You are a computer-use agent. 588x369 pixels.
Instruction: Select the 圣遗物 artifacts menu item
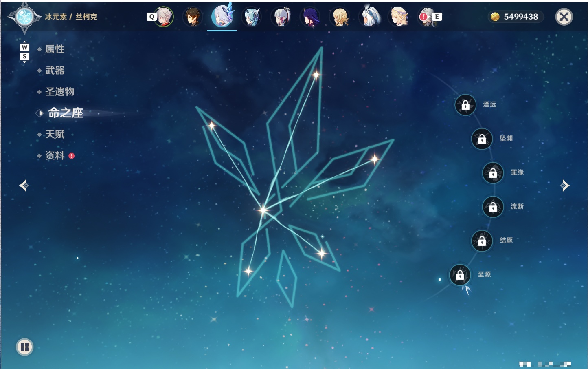tap(59, 92)
